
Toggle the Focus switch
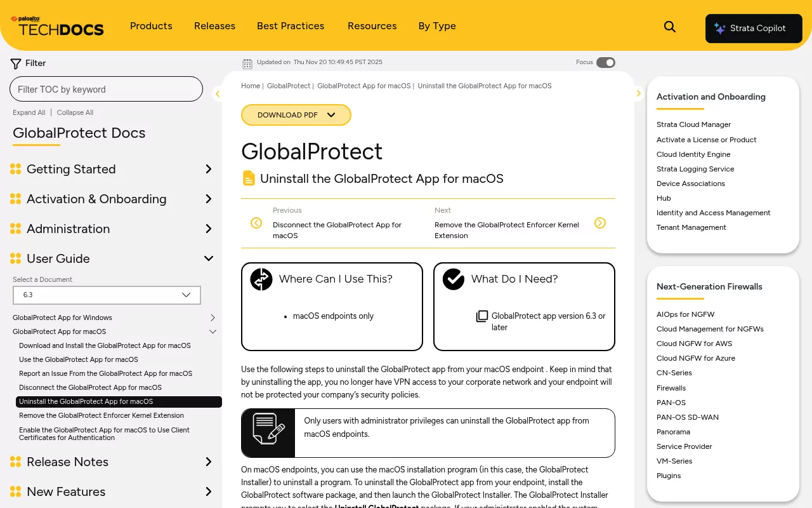[x=606, y=62]
